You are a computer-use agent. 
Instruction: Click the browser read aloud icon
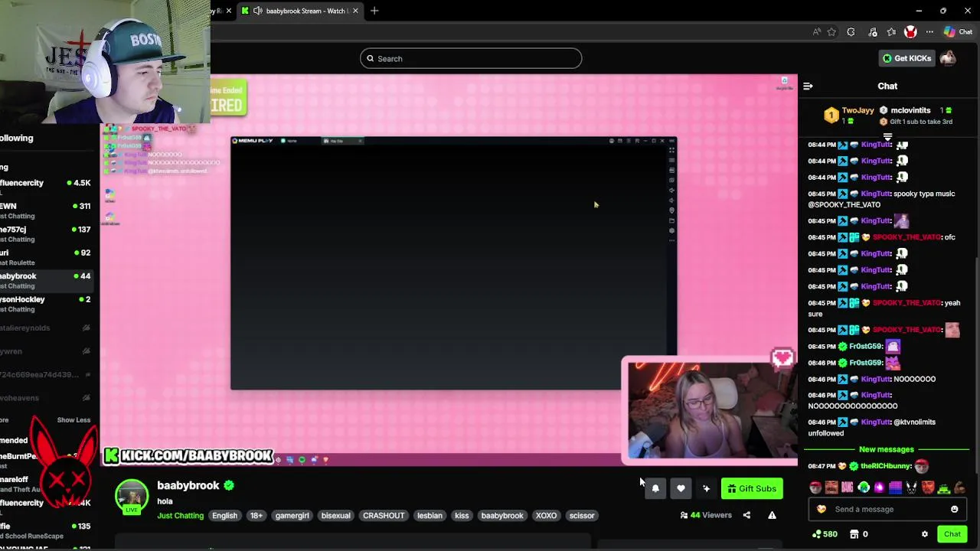pyautogui.click(x=816, y=32)
